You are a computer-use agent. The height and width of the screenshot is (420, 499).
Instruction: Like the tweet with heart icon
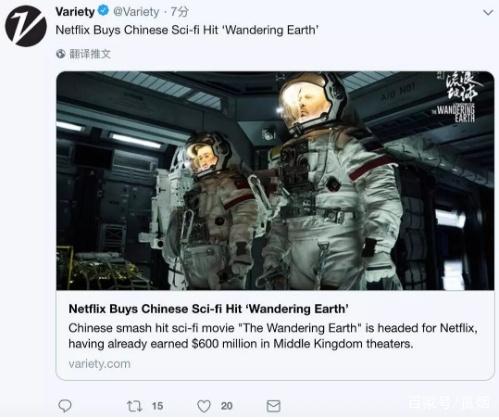204,406
